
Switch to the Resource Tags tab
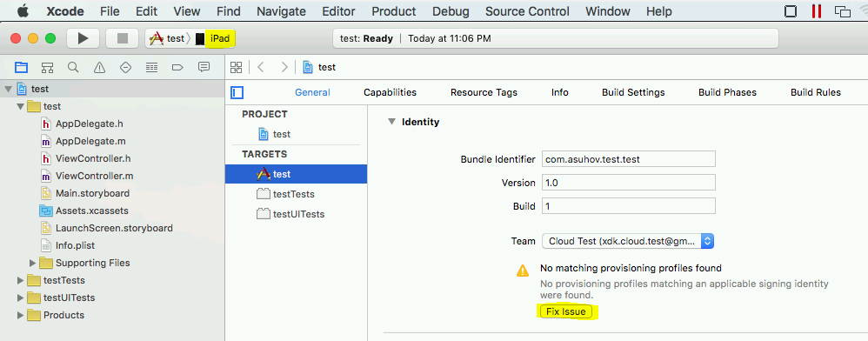pos(484,92)
